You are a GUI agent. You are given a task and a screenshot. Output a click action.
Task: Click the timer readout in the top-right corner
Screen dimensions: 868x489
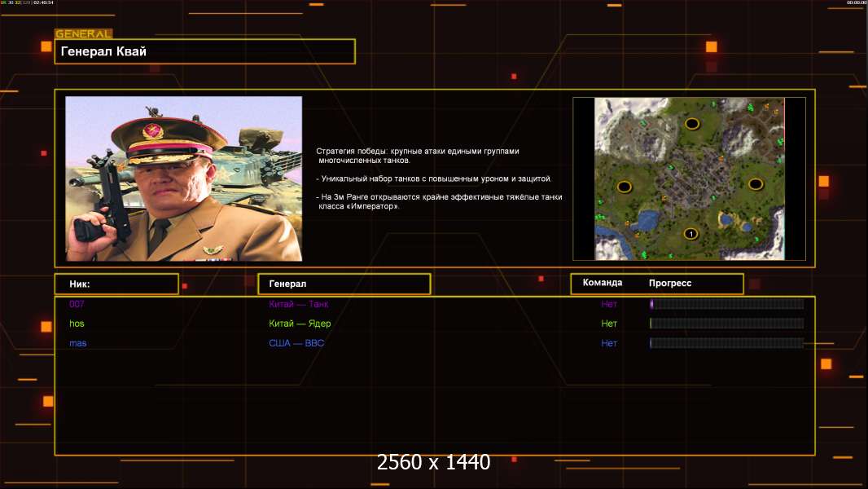856,3
